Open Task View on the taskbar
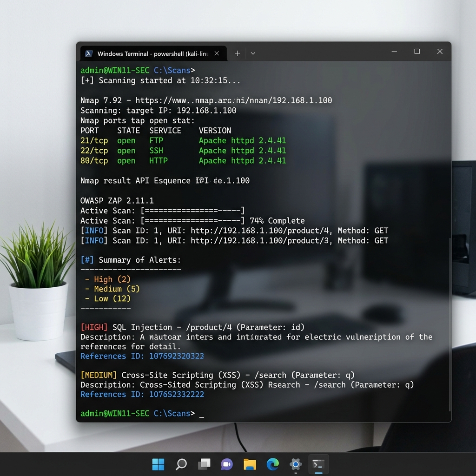This screenshot has height=476, width=476. [x=204, y=464]
